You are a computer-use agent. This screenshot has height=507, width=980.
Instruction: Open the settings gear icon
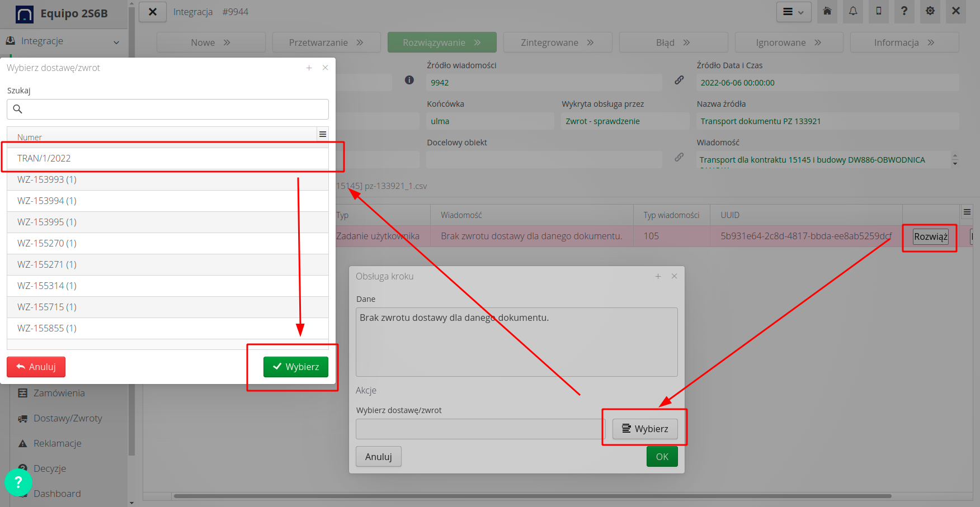(x=930, y=12)
